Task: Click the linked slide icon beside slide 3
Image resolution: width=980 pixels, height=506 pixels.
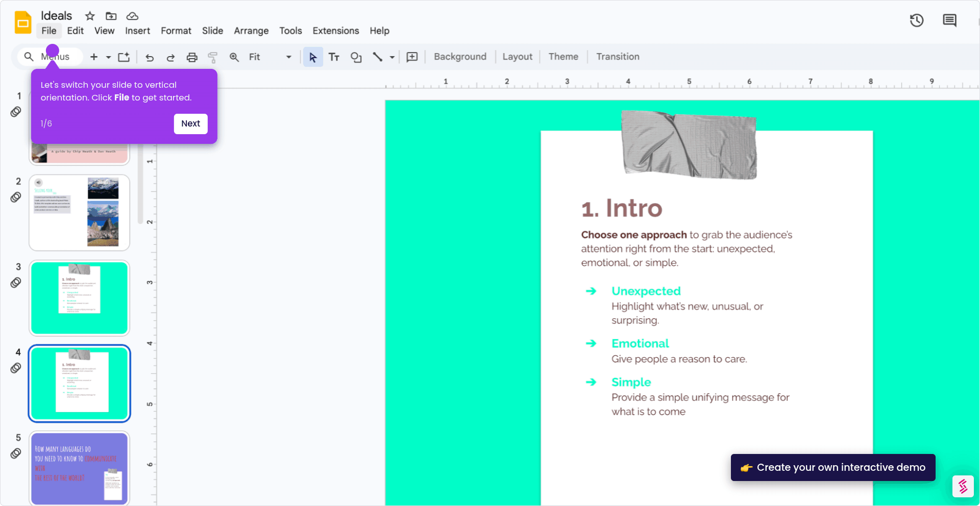Action: (x=16, y=282)
